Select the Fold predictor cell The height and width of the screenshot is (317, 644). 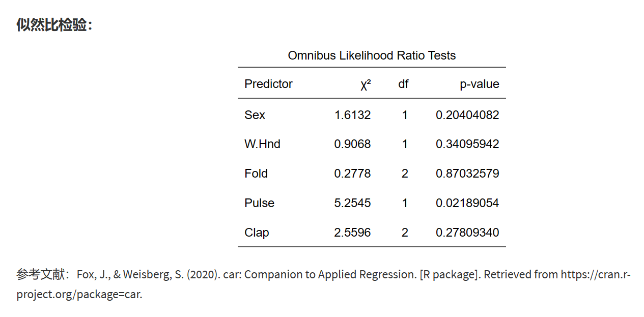point(256,174)
